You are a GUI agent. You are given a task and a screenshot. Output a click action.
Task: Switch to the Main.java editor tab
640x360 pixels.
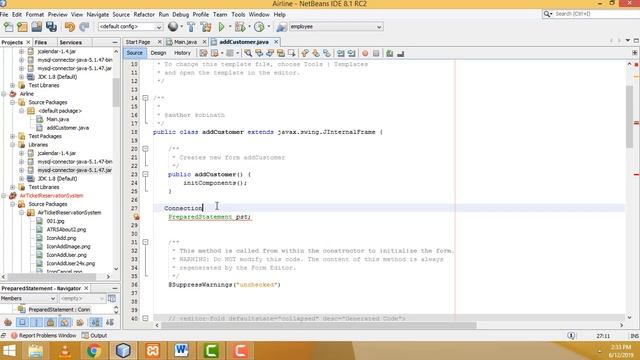185,42
